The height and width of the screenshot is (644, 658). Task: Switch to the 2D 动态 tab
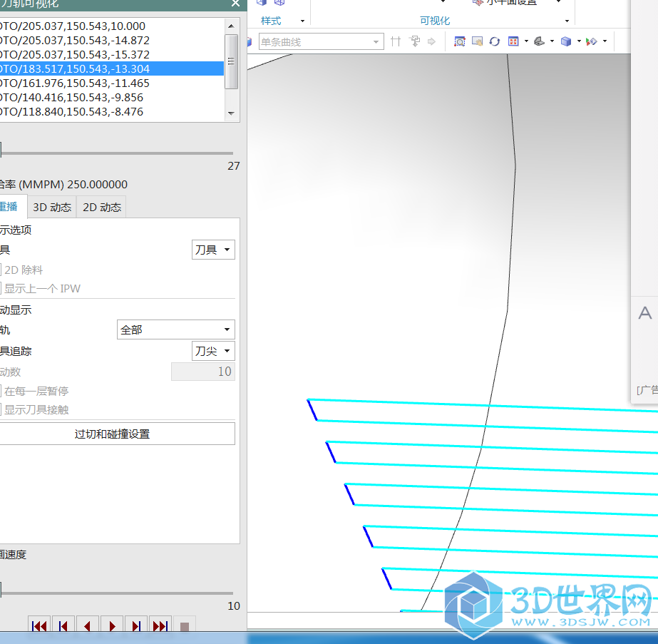point(102,207)
